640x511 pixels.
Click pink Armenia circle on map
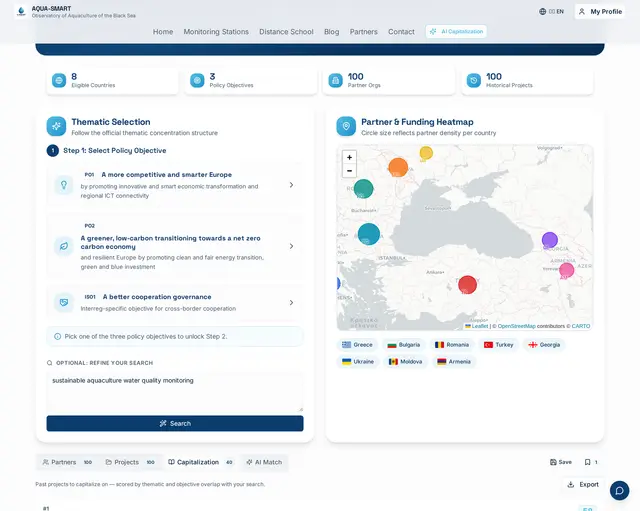pos(567,270)
